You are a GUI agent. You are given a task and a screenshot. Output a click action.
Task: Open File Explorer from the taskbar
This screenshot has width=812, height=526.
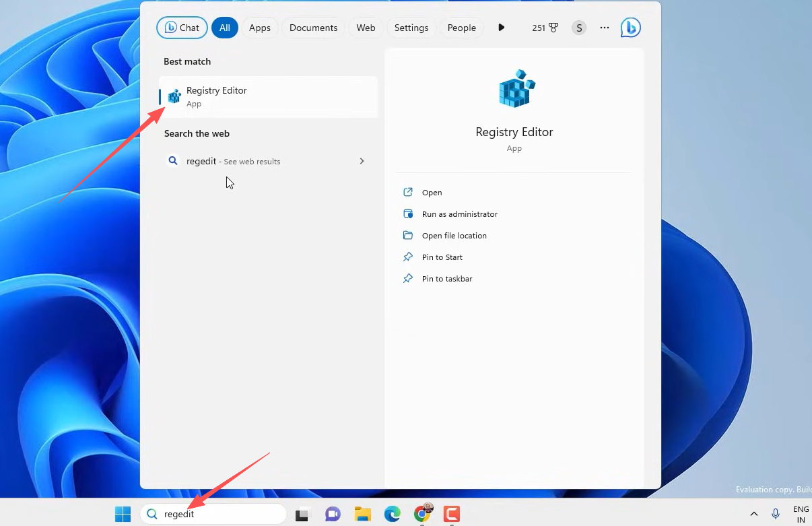click(x=363, y=514)
